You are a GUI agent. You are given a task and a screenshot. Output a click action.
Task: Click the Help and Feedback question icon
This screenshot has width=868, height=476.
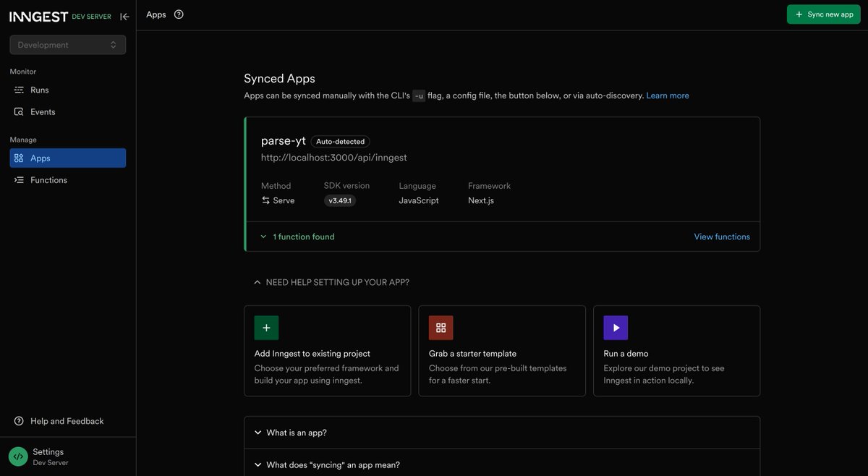click(19, 421)
